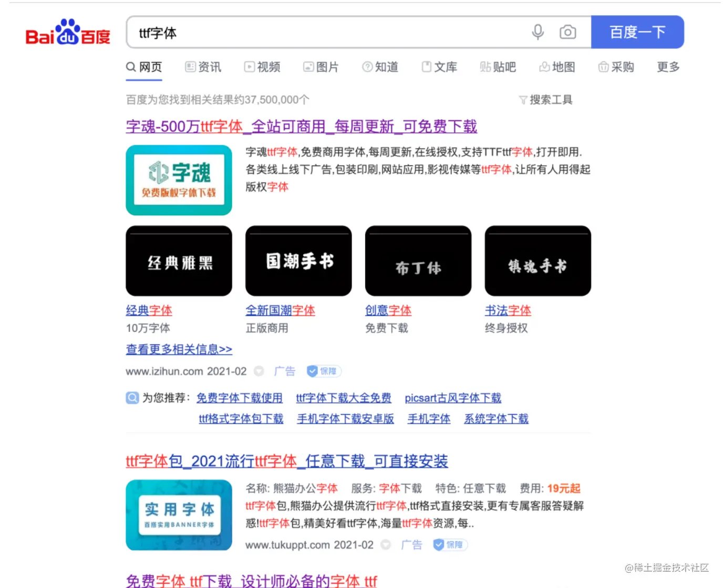Viewport: 724px width, 588px height.
Task: Select the 网页 tab
Action: [144, 67]
